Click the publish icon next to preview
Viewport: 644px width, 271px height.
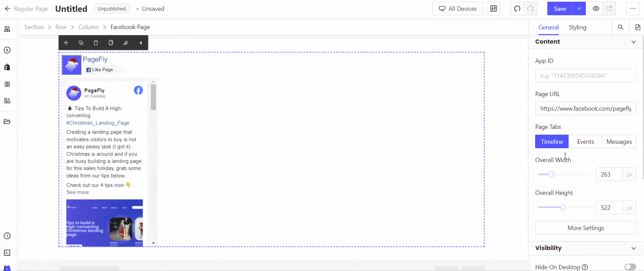click(609, 9)
